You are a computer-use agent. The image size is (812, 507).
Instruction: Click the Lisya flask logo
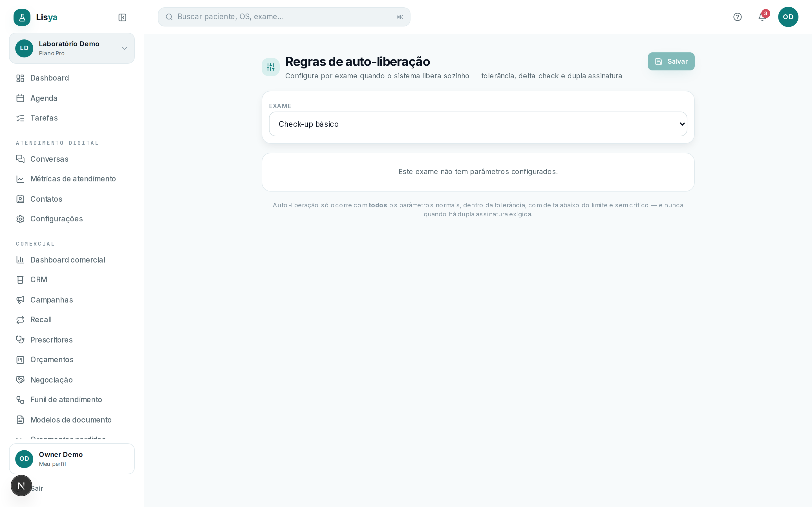22,17
